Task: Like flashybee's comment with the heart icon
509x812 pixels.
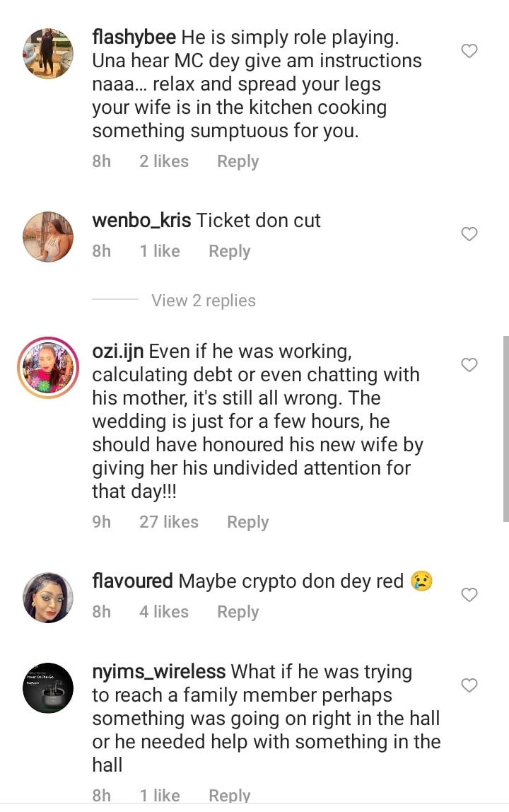Action: pos(469,51)
